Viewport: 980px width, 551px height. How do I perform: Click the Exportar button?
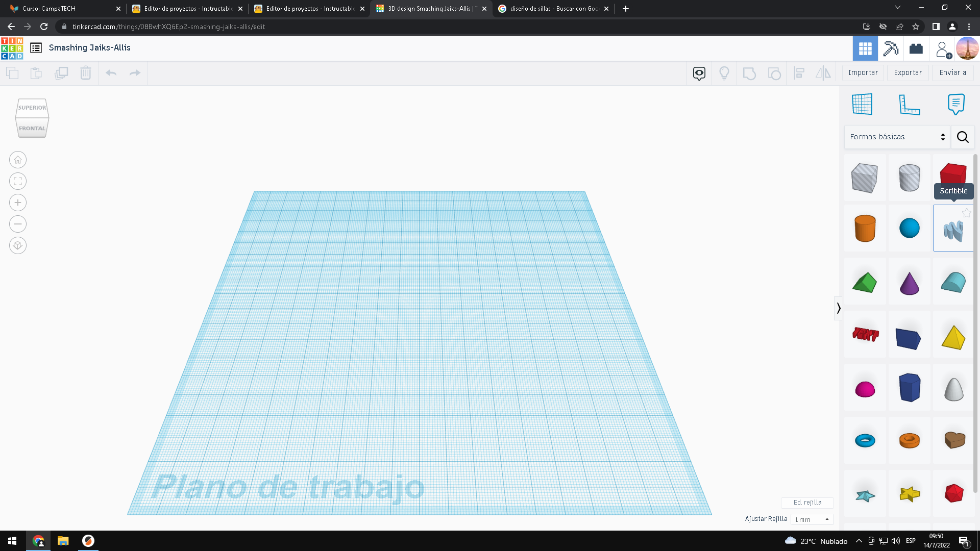[907, 72]
